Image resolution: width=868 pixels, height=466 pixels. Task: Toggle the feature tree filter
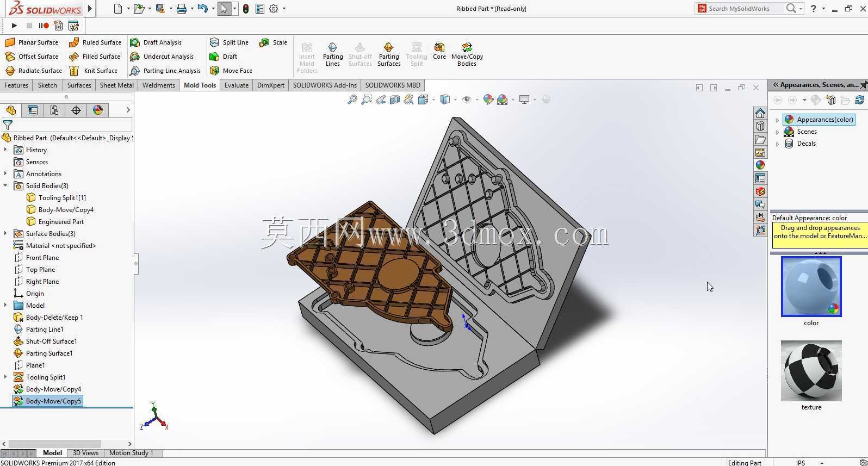coord(8,125)
